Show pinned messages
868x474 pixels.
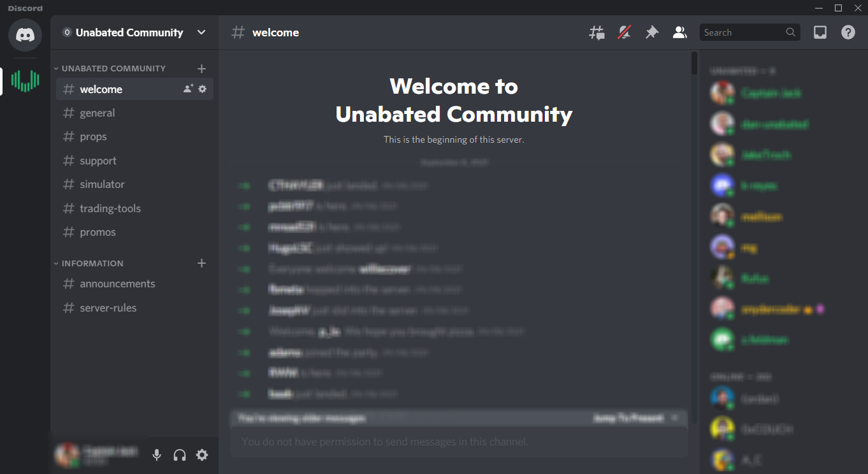point(651,32)
